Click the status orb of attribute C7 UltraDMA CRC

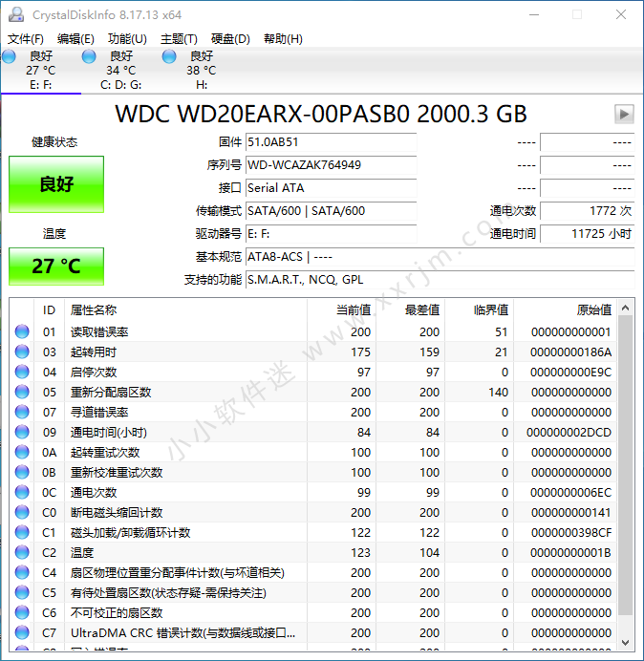[x=22, y=632]
